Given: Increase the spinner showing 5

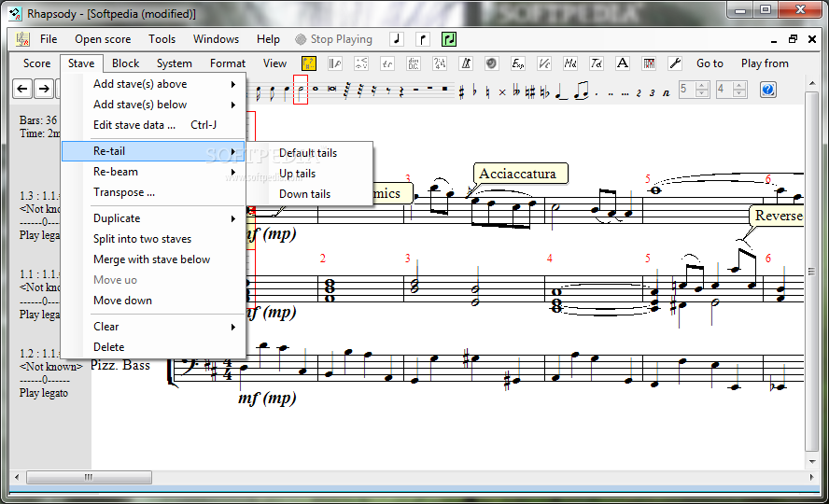Looking at the screenshot, I should click(x=702, y=86).
